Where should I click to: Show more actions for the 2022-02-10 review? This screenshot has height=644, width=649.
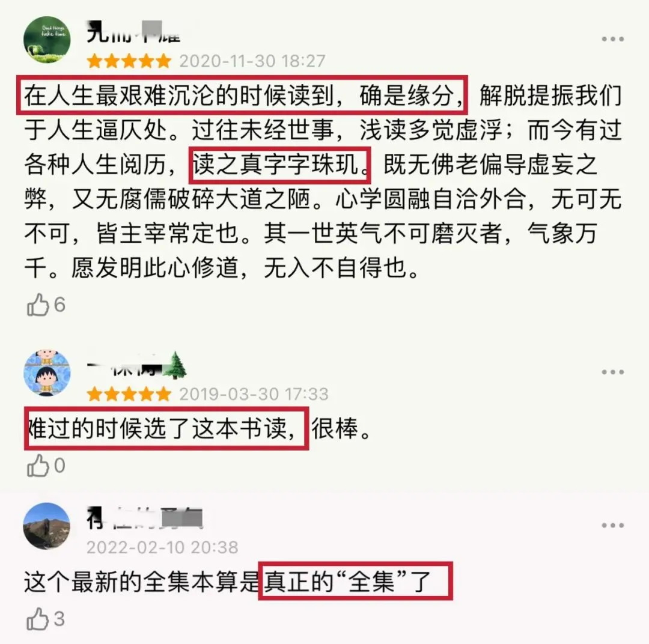612,525
